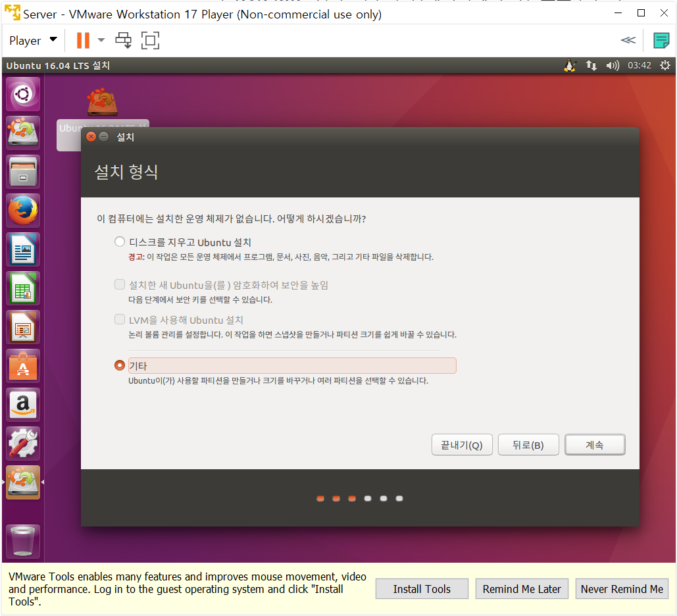Screen dimensions: 677x616
Task: Click the 끝내기(Q) quit button
Action: point(462,445)
